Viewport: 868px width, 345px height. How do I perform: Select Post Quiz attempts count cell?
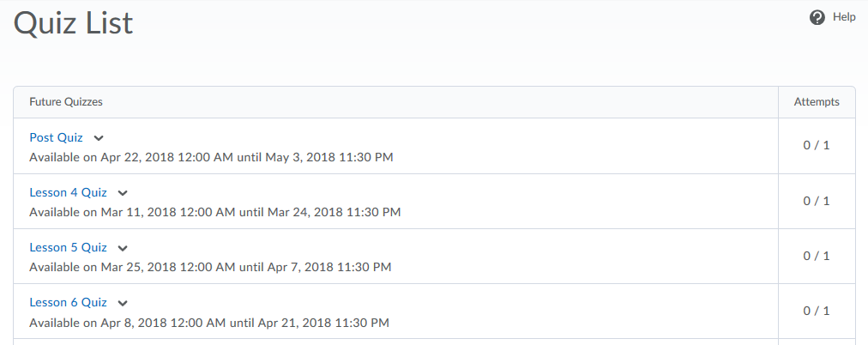point(817,146)
